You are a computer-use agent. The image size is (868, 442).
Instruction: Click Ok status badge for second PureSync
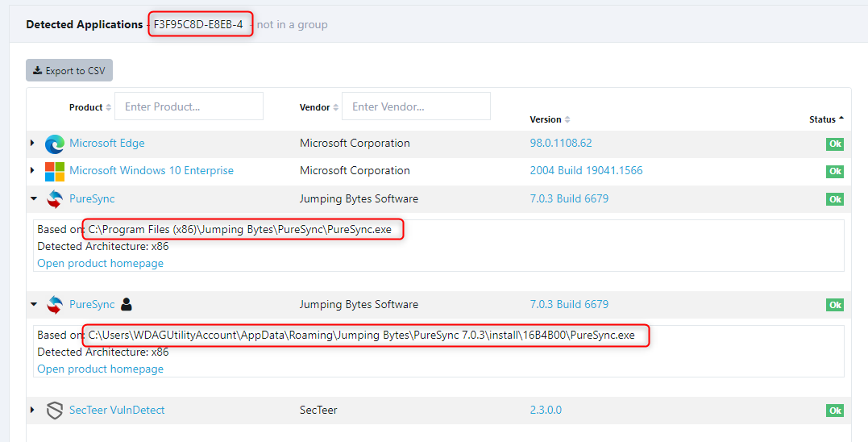pyautogui.click(x=835, y=305)
